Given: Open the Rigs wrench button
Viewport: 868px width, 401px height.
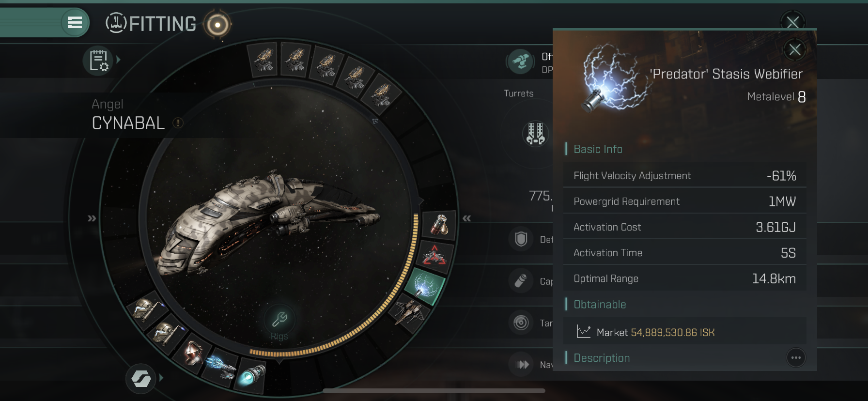Looking at the screenshot, I should coord(279,320).
